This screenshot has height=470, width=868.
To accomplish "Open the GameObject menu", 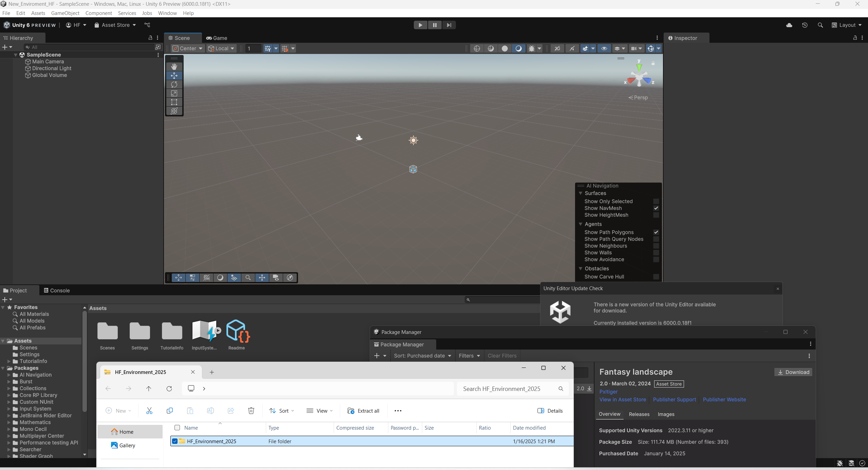I will [x=65, y=13].
